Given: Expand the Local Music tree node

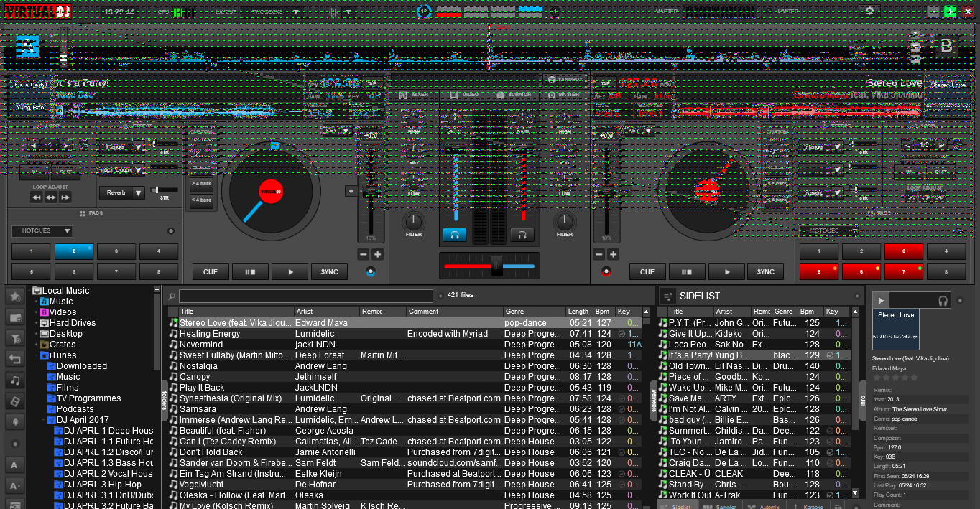Looking at the screenshot, I should [x=29, y=291].
